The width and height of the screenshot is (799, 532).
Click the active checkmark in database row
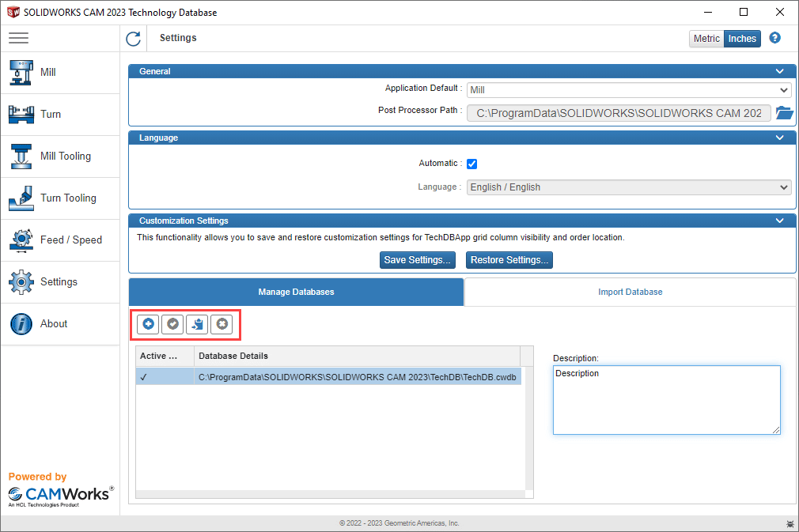pyautogui.click(x=144, y=377)
